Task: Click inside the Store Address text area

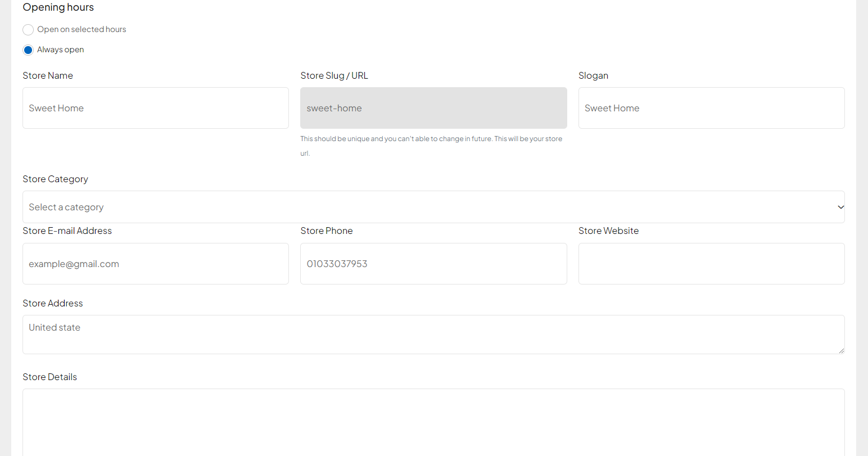Action: (433, 335)
